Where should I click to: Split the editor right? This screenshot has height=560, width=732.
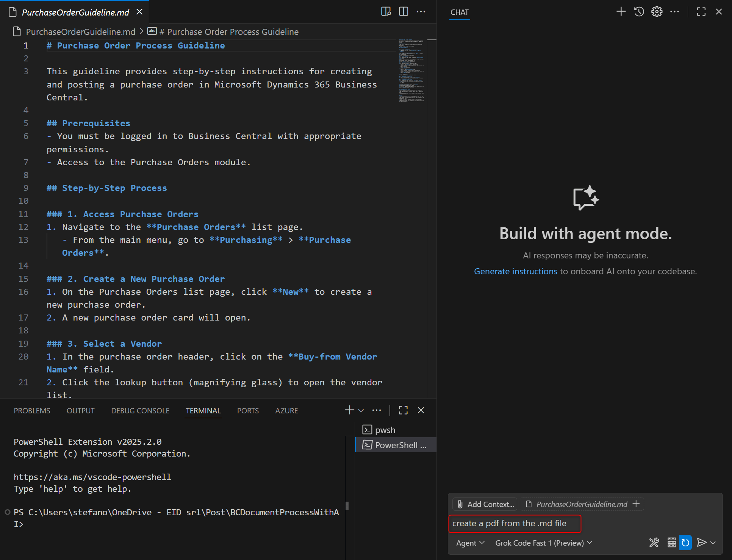coord(404,12)
